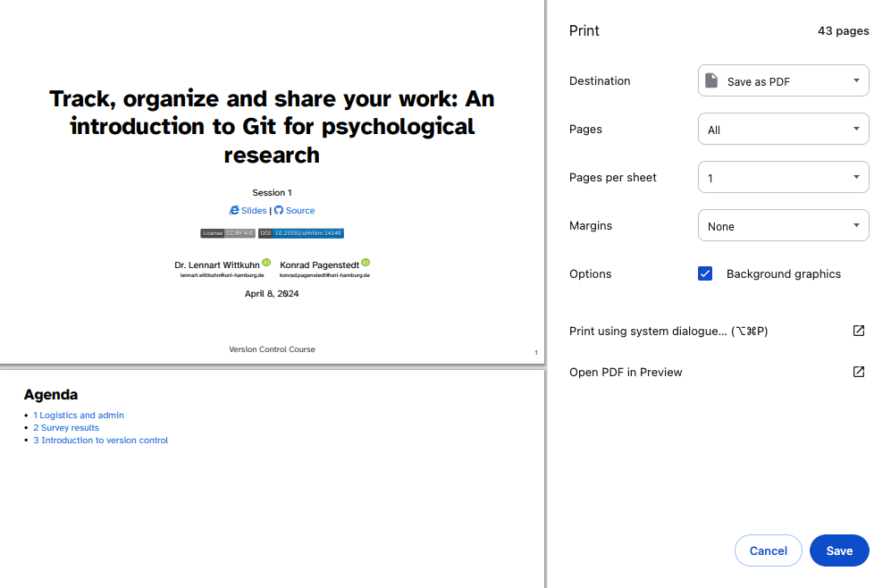The height and width of the screenshot is (588, 891).
Task: Open ORCID profile icon next to Konrad Pagenstedt
Action: click(x=365, y=263)
